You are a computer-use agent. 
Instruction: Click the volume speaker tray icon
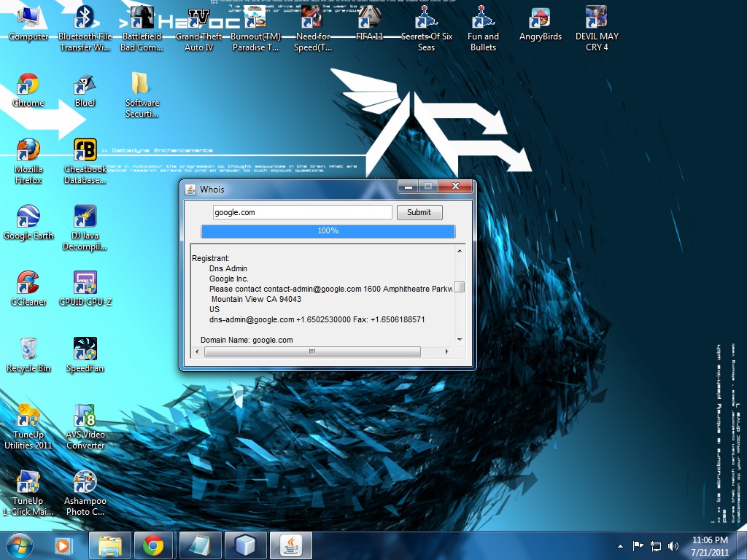pos(673,545)
